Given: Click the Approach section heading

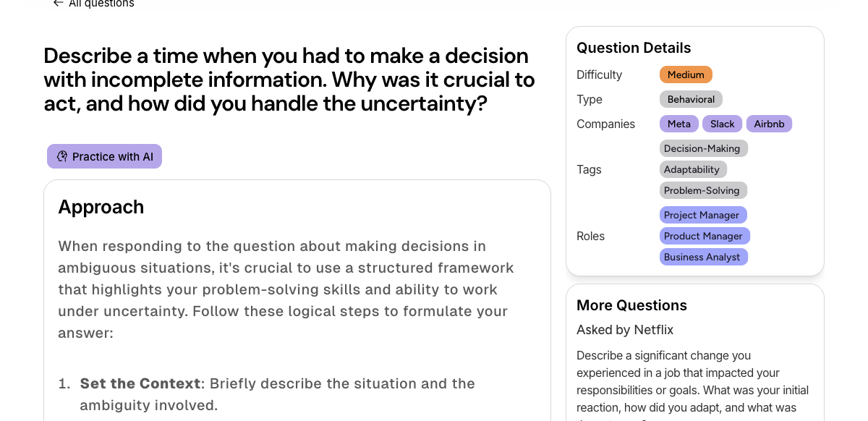Looking at the screenshot, I should (x=101, y=208).
